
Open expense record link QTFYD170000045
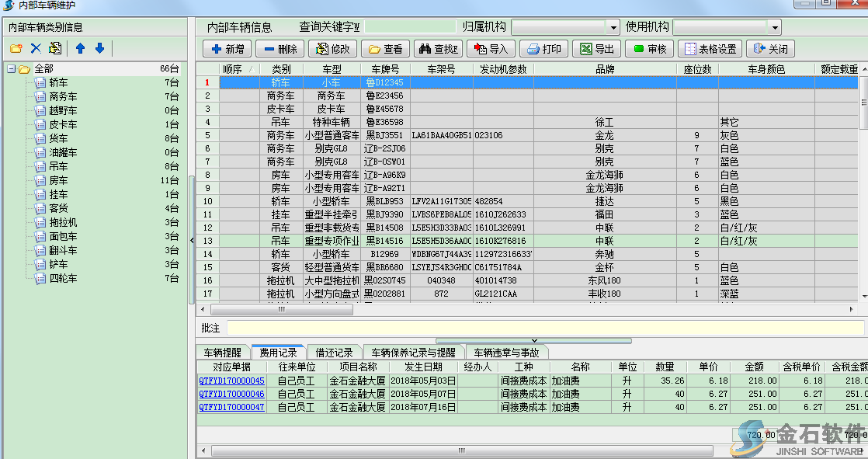[231, 381]
